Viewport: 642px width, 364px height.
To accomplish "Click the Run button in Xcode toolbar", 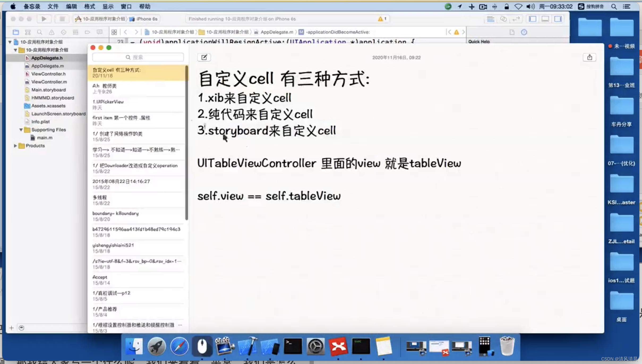I will point(44,19).
